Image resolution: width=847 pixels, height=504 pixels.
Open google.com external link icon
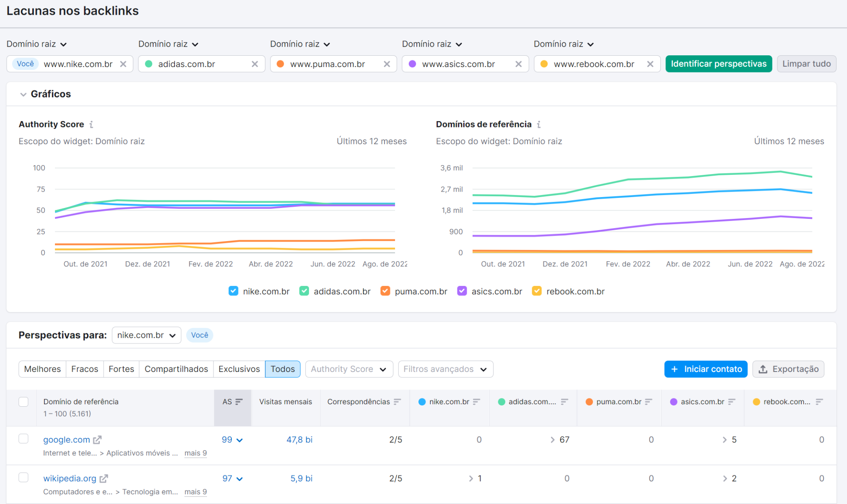[x=97, y=440]
